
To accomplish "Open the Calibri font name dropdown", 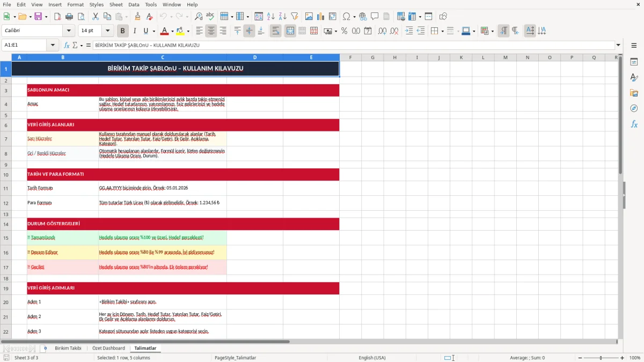I will click(68, 31).
